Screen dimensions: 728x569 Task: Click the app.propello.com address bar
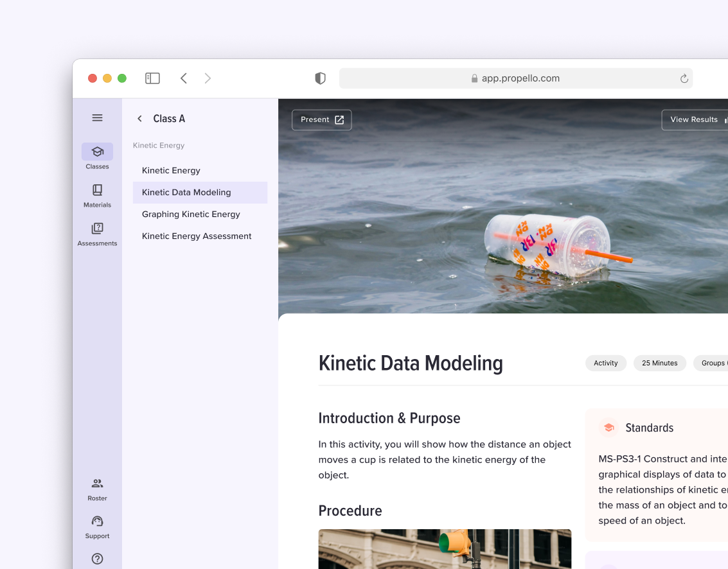(516, 78)
